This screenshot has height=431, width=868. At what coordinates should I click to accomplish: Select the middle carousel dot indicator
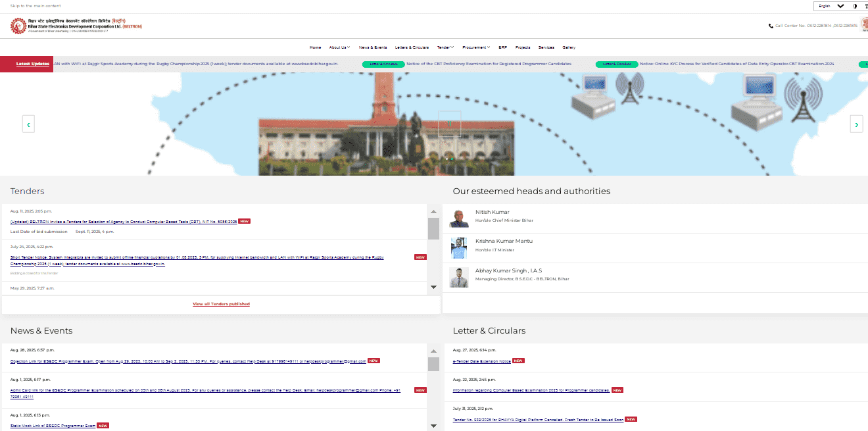(x=452, y=159)
